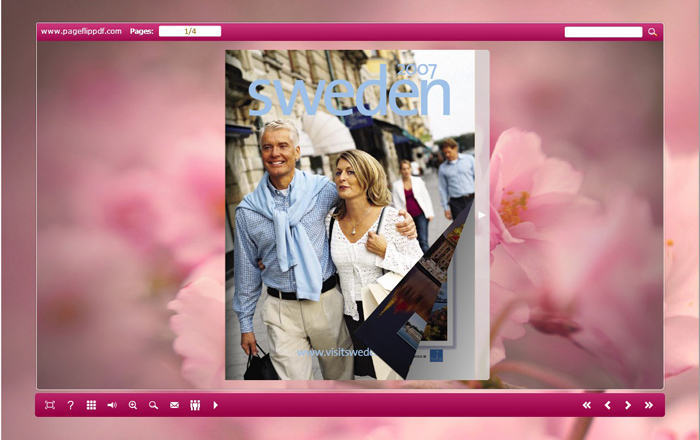Jump to the last page

point(649,405)
